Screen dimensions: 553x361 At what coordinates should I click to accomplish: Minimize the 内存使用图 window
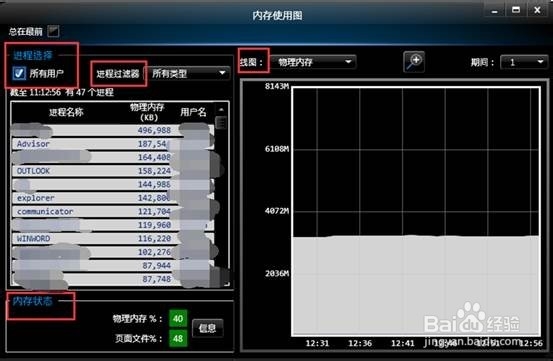pyautogui.click(x=494, y=11)
